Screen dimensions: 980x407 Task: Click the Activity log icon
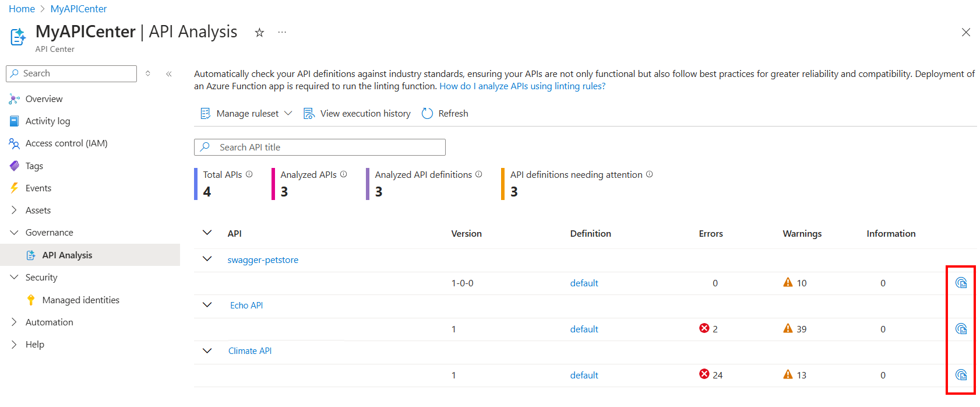click(15, 121)
